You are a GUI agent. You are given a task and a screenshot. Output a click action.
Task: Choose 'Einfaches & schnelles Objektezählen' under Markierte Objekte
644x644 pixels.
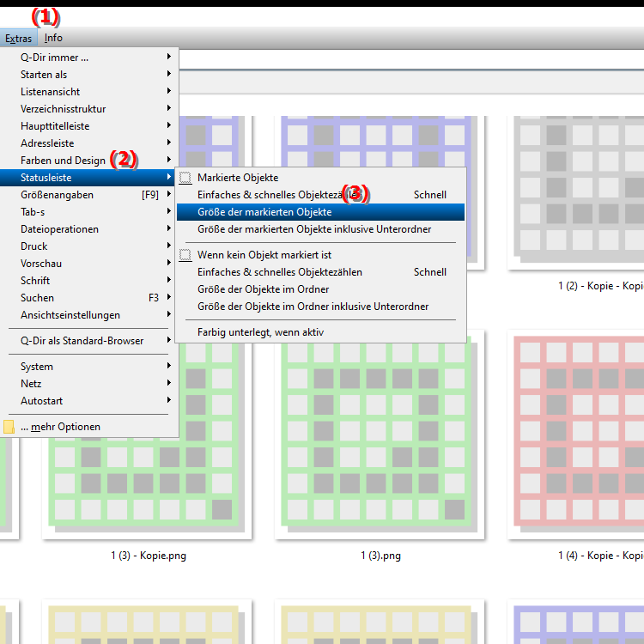click(x=321, y=195)
